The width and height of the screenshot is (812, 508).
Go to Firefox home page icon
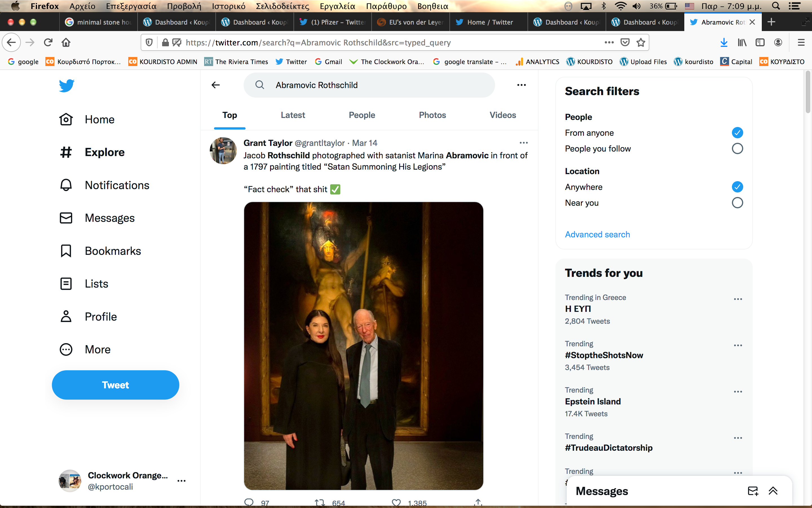(x=66, y=42)
